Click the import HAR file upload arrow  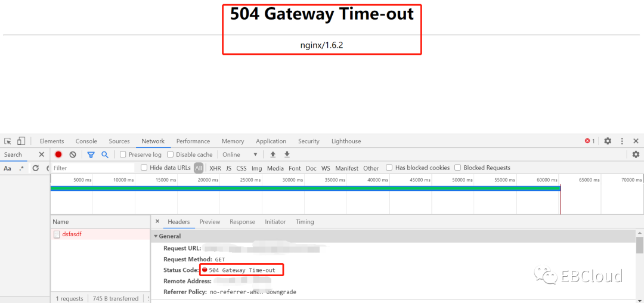[x=273, y=154]
